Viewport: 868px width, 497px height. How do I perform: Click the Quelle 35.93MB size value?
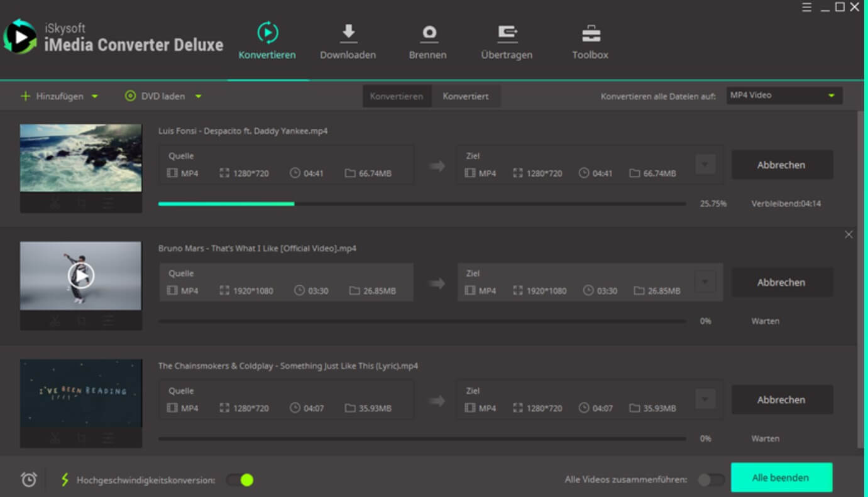375,408
